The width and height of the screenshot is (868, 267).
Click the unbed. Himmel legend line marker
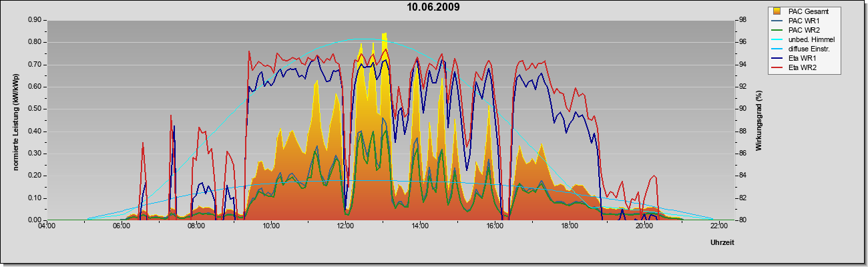(777, 39)
